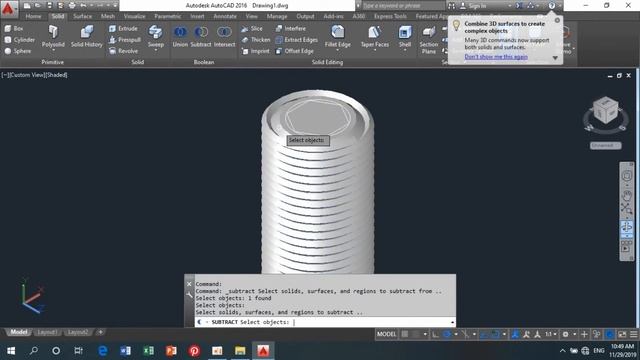Activate the Presspull tool

(x=125, y=40)
